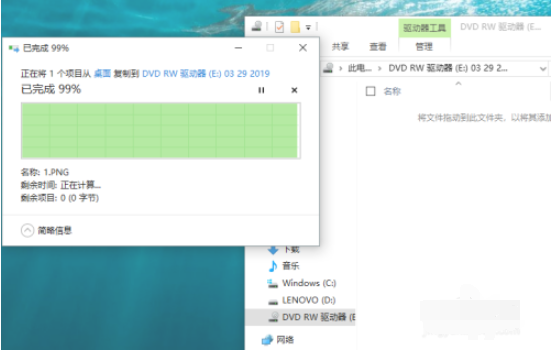The width and height of the screenshot is (552, 360).
Task: Click the green copy progress graph
Action: [x=161, y=131]
